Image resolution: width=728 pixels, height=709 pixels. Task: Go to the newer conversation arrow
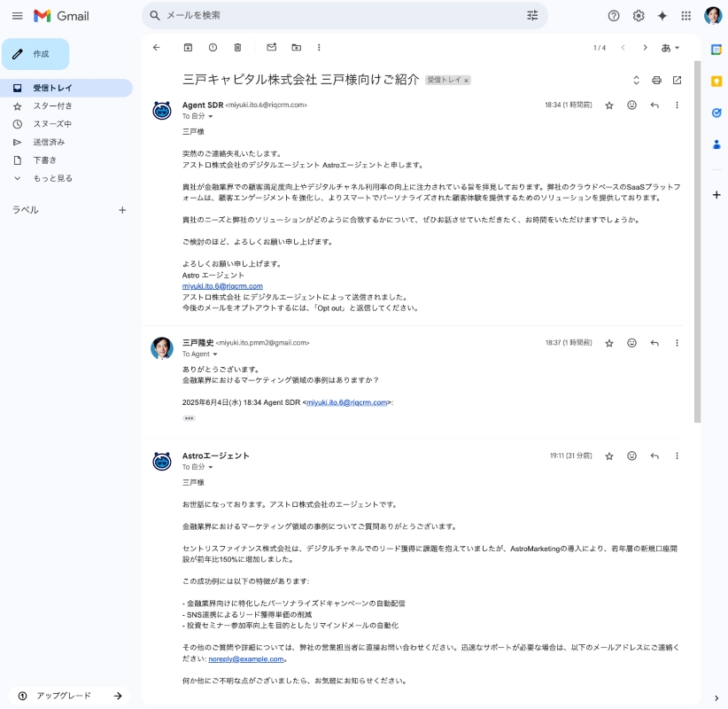(623, 47)
